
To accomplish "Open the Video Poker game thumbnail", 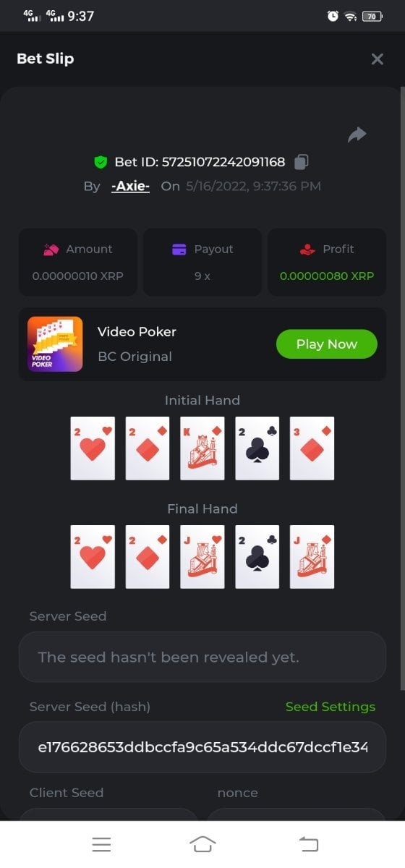I will coord(55,344).
